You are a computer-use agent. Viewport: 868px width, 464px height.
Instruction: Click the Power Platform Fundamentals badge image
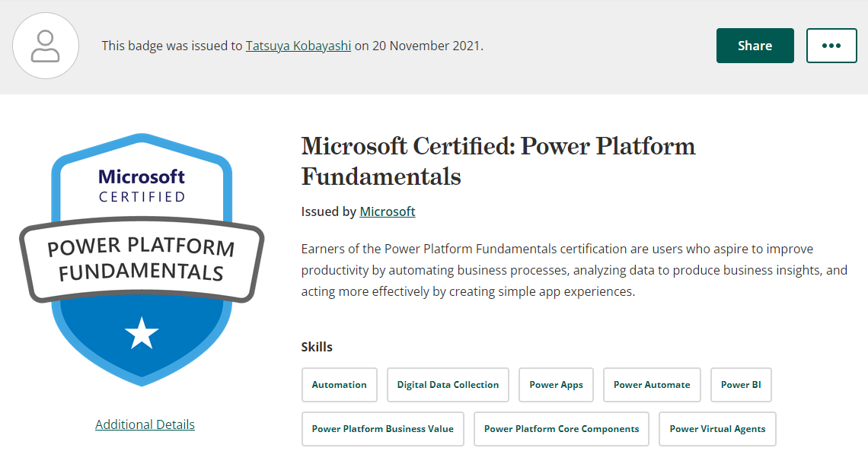point(142,259)
